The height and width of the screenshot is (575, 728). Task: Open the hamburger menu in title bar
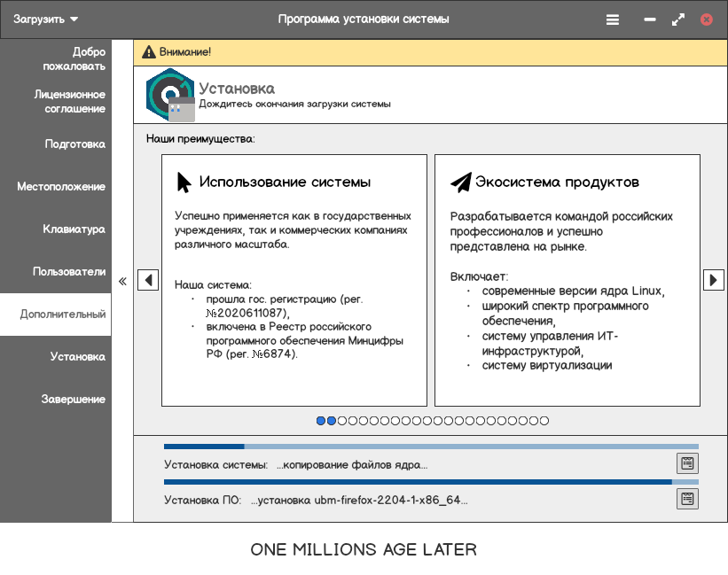(x=613, y=19)
